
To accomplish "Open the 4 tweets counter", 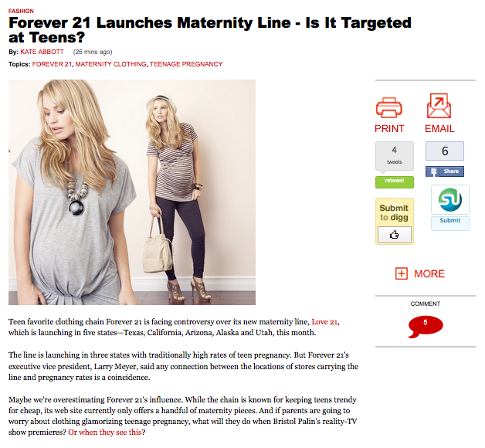I will pos(395,156).
